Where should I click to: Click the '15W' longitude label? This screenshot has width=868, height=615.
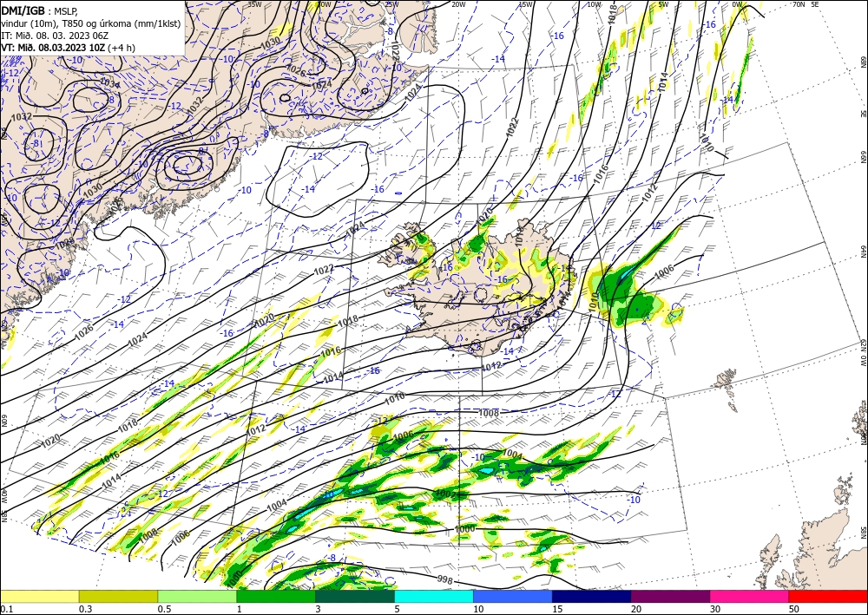coord(526,4)
